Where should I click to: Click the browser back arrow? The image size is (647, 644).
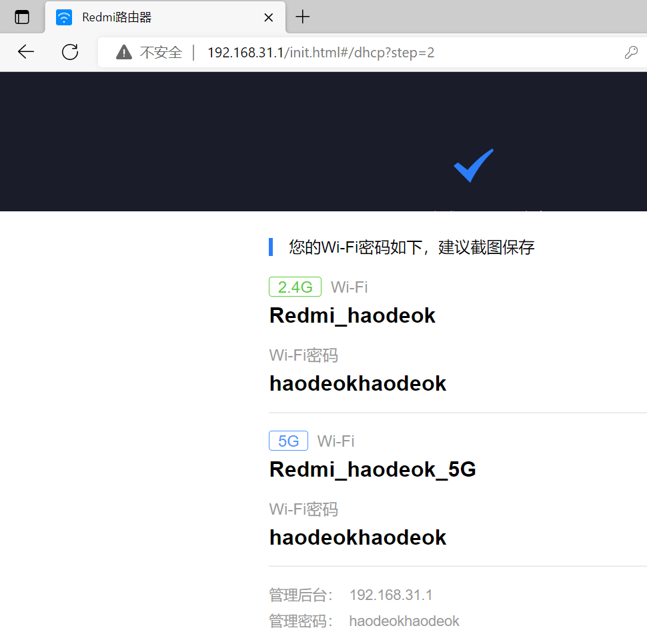click(x=26, y=52)
